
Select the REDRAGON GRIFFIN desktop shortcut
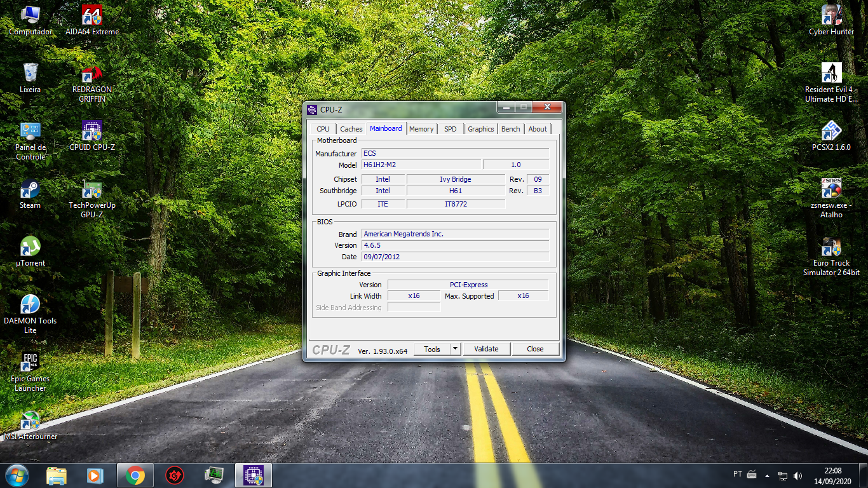pyautogui.click(x=92, y=83)
